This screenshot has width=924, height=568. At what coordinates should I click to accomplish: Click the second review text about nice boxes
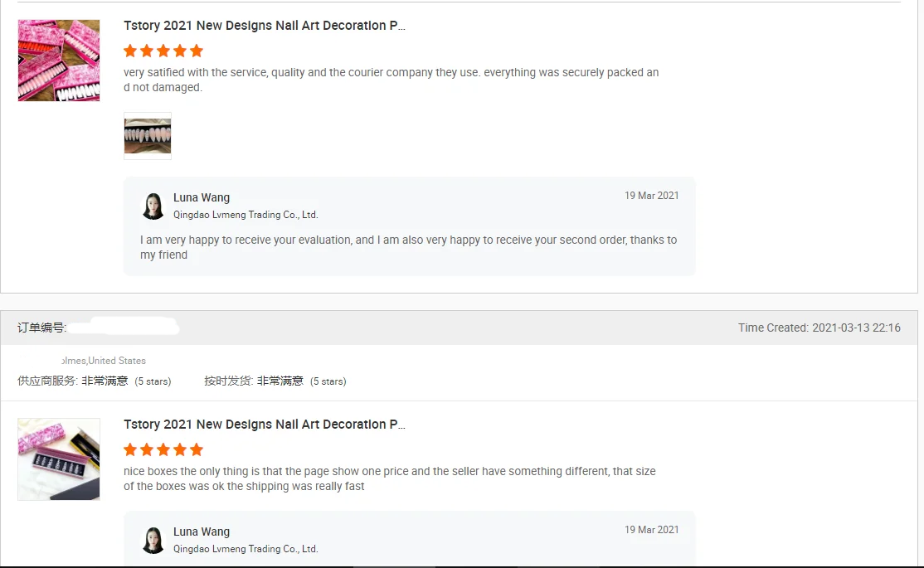389,478
